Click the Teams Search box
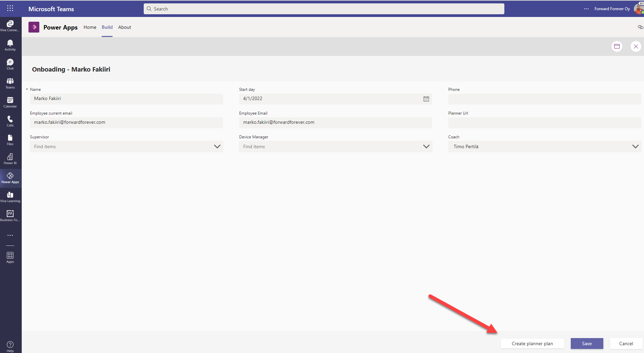 pyautogui.click(x=324, y=9)
